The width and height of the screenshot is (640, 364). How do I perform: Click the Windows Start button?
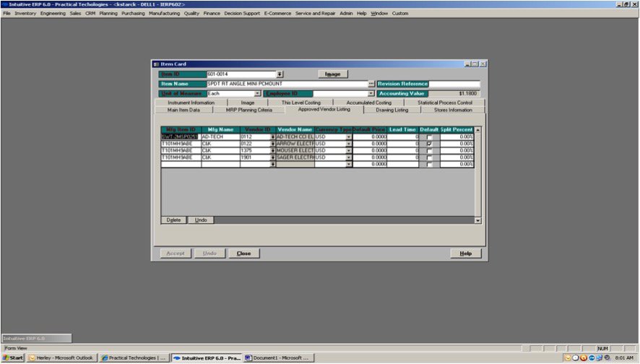(13, 358)
